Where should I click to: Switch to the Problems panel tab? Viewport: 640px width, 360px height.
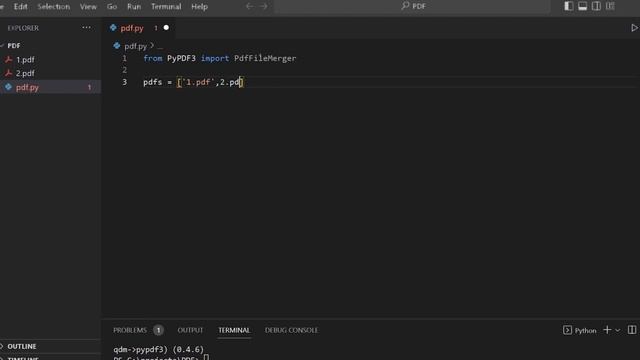click(x=130, y=330)
